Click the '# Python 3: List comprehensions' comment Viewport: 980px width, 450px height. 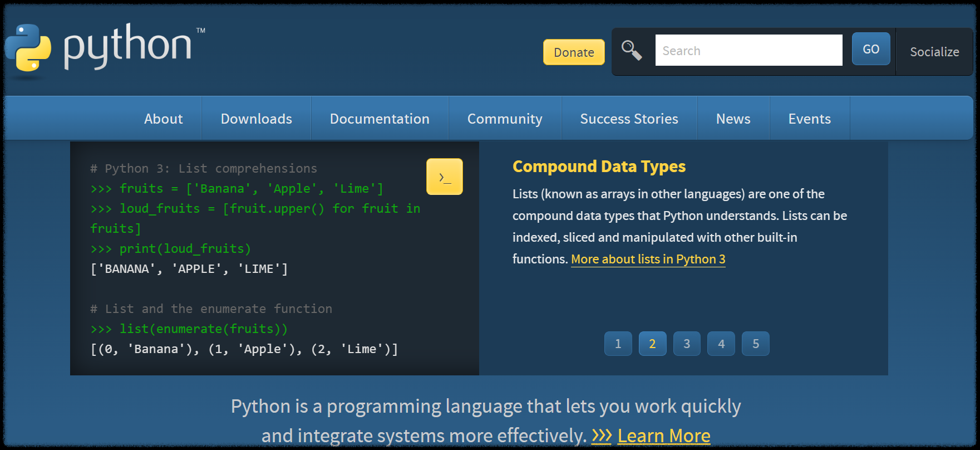click(204, 168)
